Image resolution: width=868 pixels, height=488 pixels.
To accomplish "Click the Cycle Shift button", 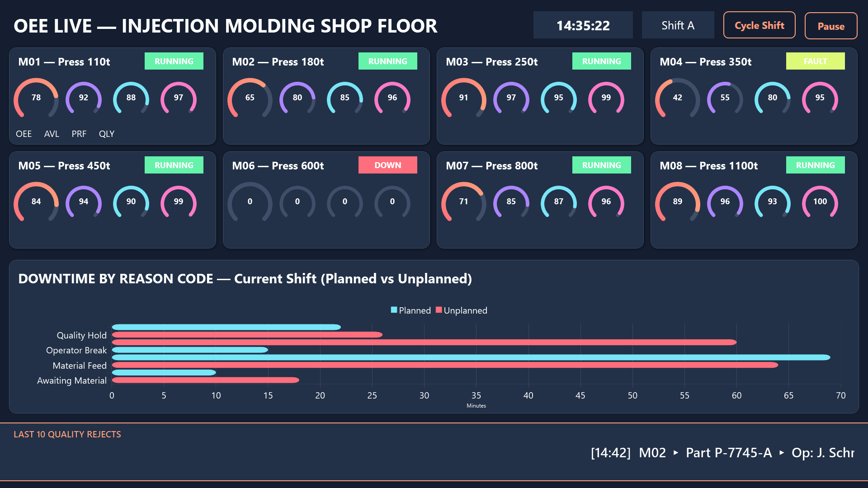I will click(x=759, y=25).
